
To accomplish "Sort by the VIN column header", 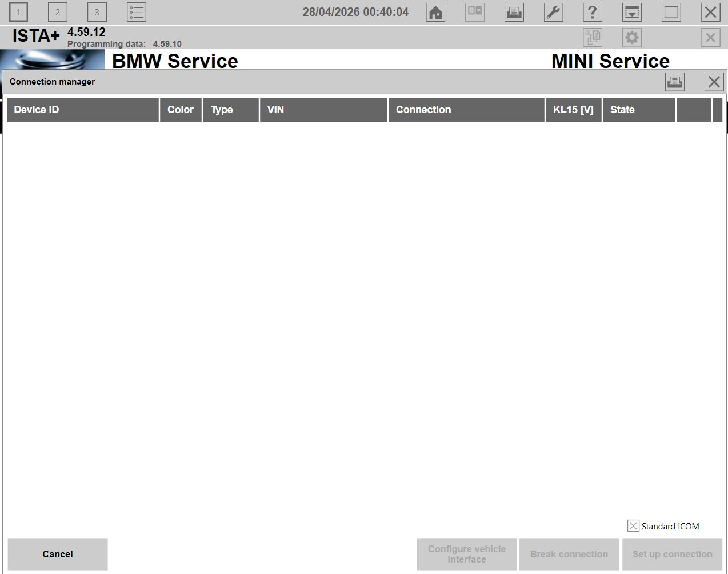I will (323, 110).
